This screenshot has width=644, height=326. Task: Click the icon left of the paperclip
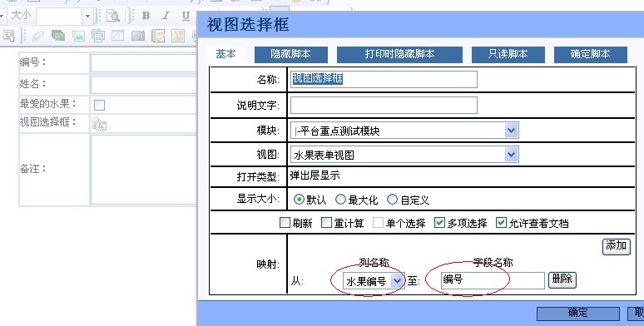[8, 36]
